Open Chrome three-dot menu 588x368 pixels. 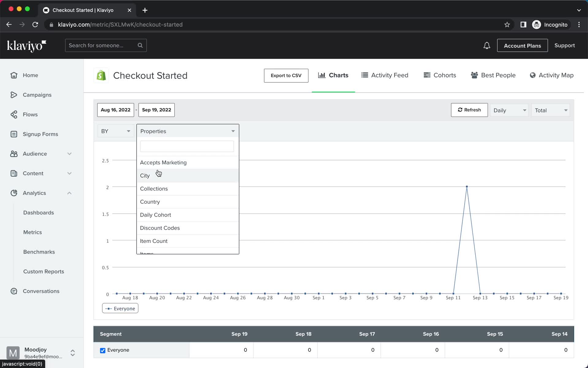click(x=579, y=25)
